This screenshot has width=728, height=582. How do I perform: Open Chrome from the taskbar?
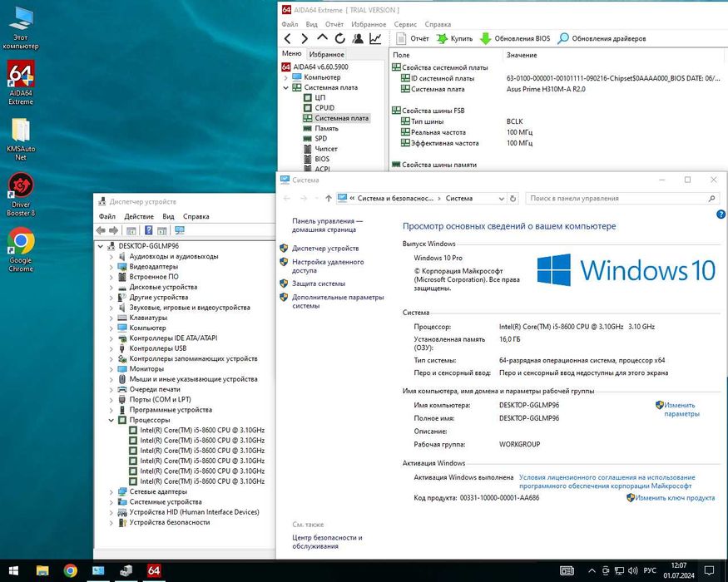pos(71,570)
